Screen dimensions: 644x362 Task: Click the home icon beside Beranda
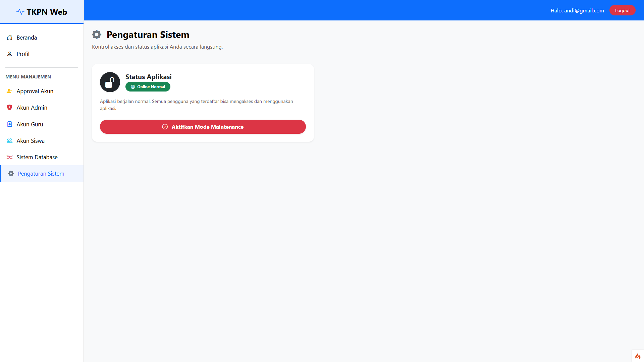[x=10, y=38]
